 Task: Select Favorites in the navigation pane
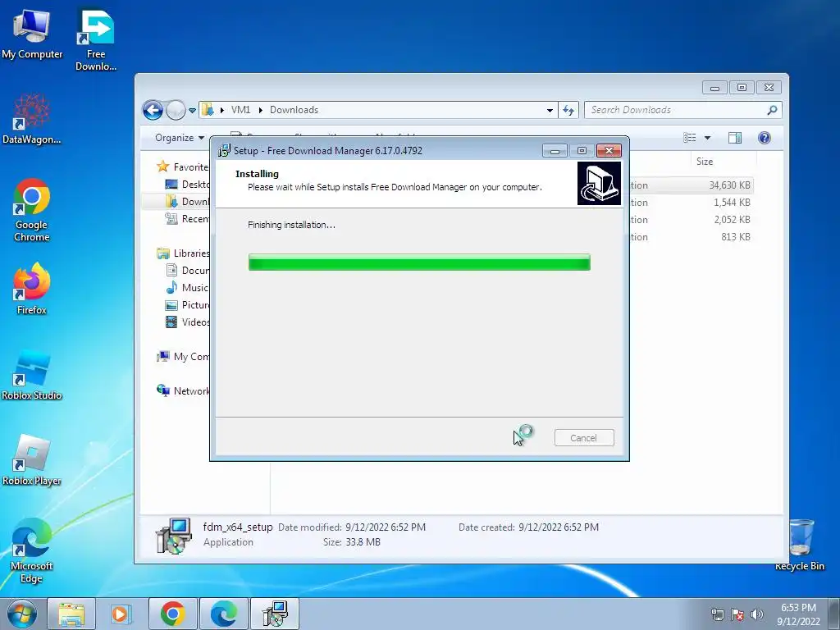click(x=182, y=167)
